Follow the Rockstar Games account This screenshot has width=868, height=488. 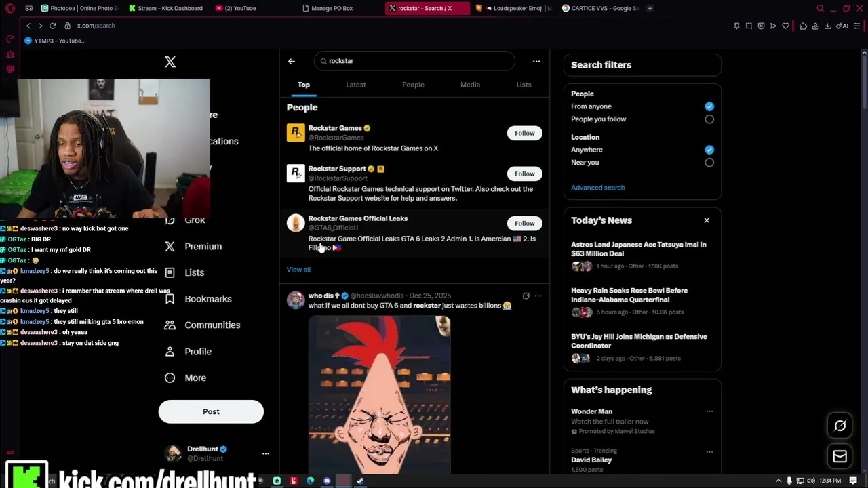tap(524, 133)
